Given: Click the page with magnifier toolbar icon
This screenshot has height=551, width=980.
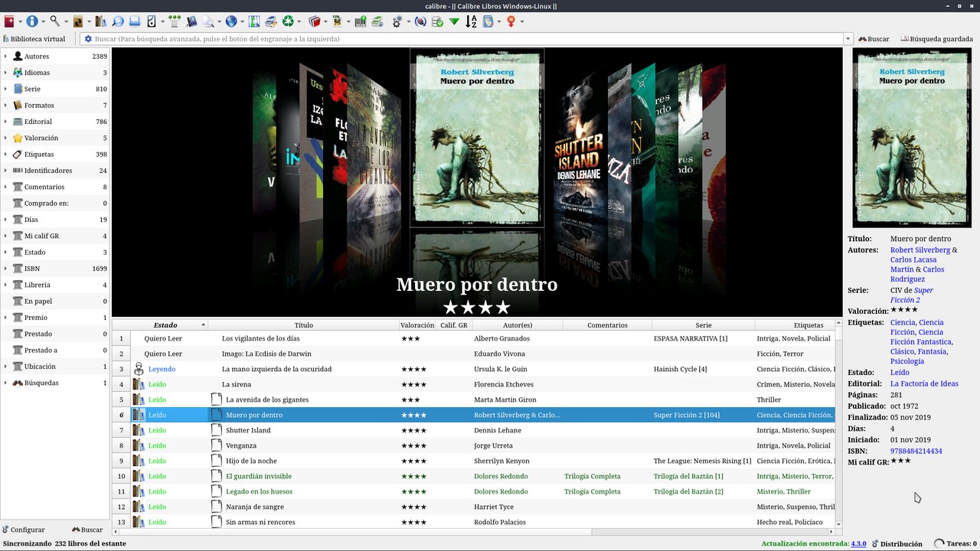Looking at the screenshot, I should click(x=208, y=21).
